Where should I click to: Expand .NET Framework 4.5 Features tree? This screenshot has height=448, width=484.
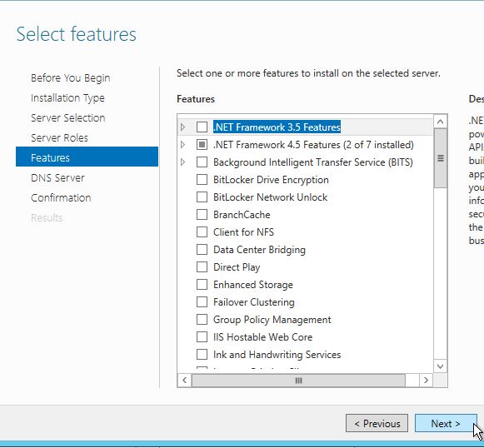[x=182, y=144]
